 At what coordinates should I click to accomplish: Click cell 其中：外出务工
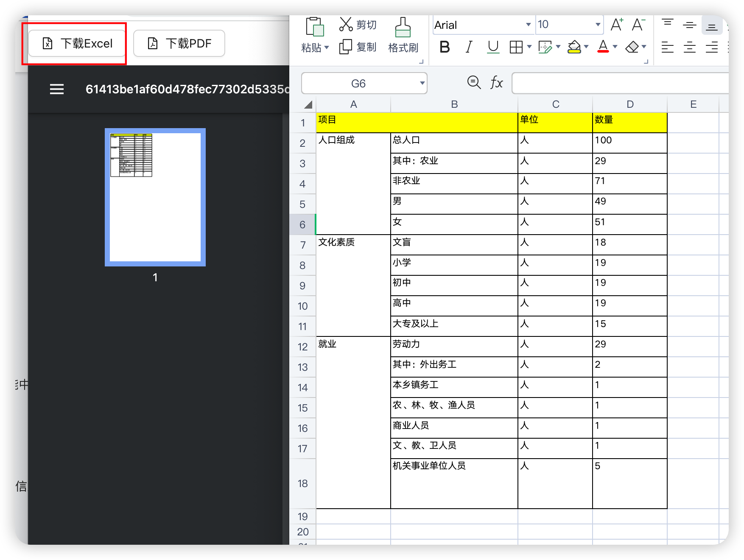tap(454, 367)
